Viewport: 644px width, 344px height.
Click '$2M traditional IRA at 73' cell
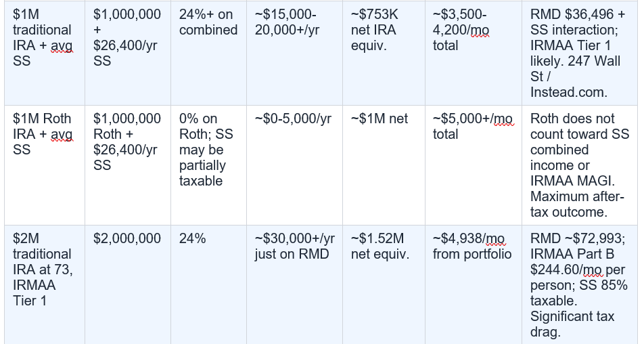tap(45, 285)
